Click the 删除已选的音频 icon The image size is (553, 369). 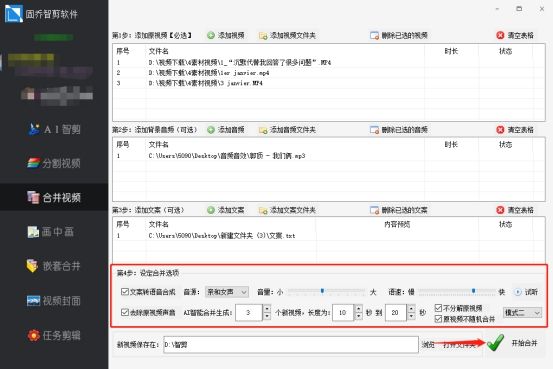tap(375, 130)
